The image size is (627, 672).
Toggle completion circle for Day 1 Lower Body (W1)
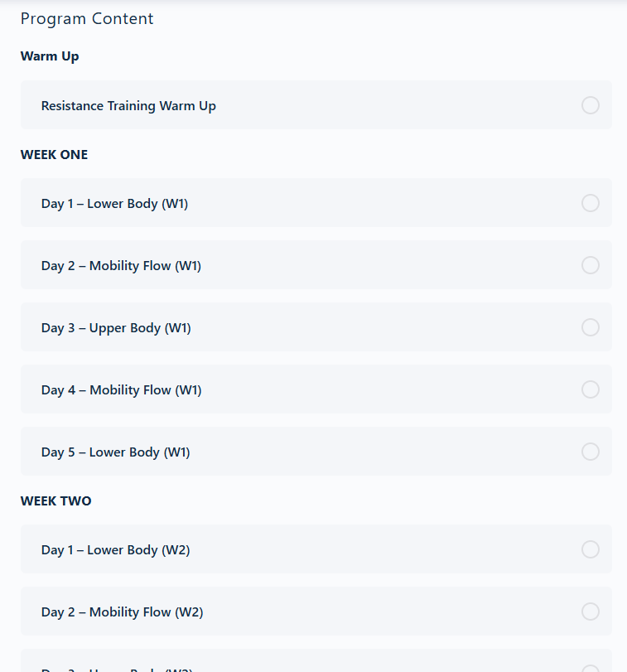click(591, 203)
